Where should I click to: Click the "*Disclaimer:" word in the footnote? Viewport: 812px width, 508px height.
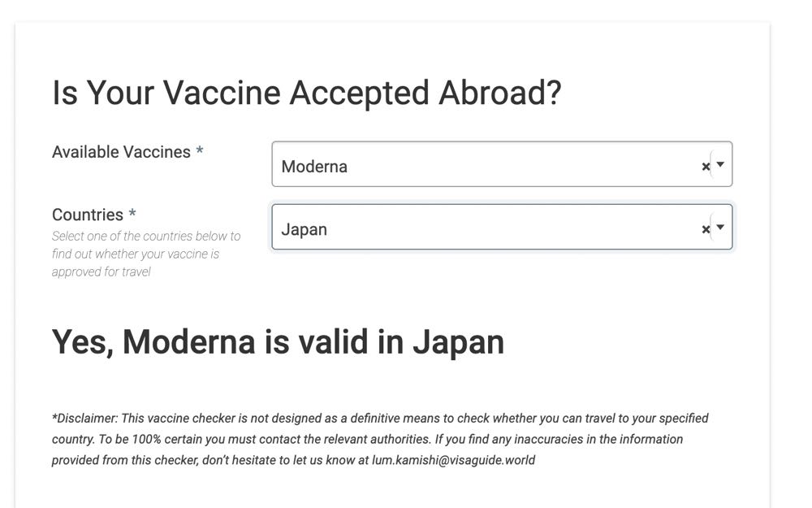click(x=85, y=419)
